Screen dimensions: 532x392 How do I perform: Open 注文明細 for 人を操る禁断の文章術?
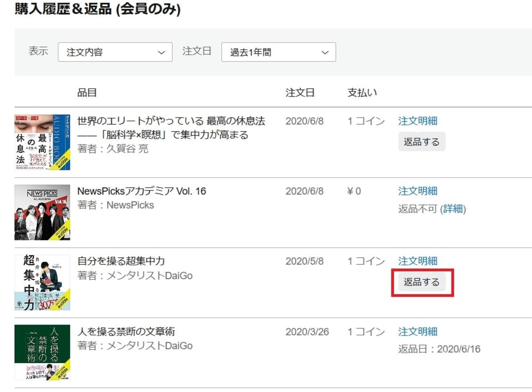tap(418, 331)
